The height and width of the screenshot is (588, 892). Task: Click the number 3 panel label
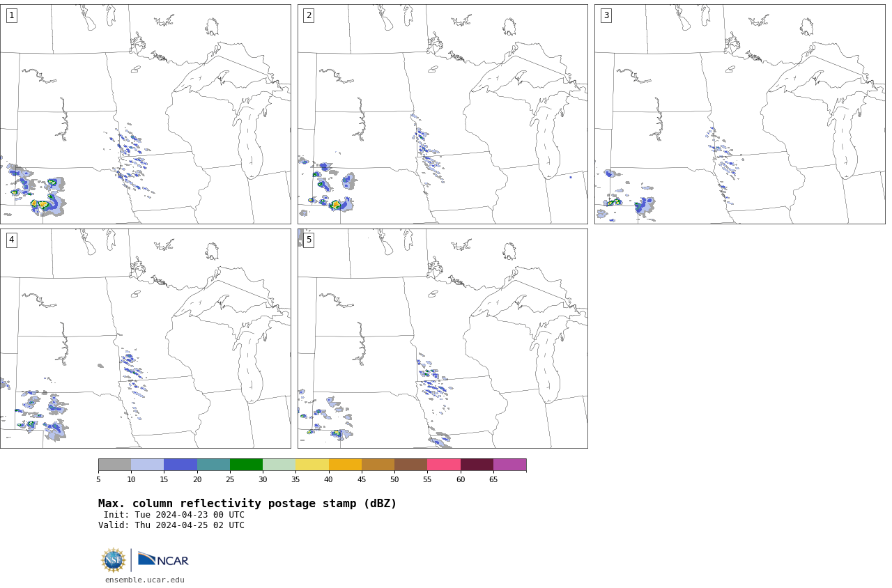click(606, 15)
